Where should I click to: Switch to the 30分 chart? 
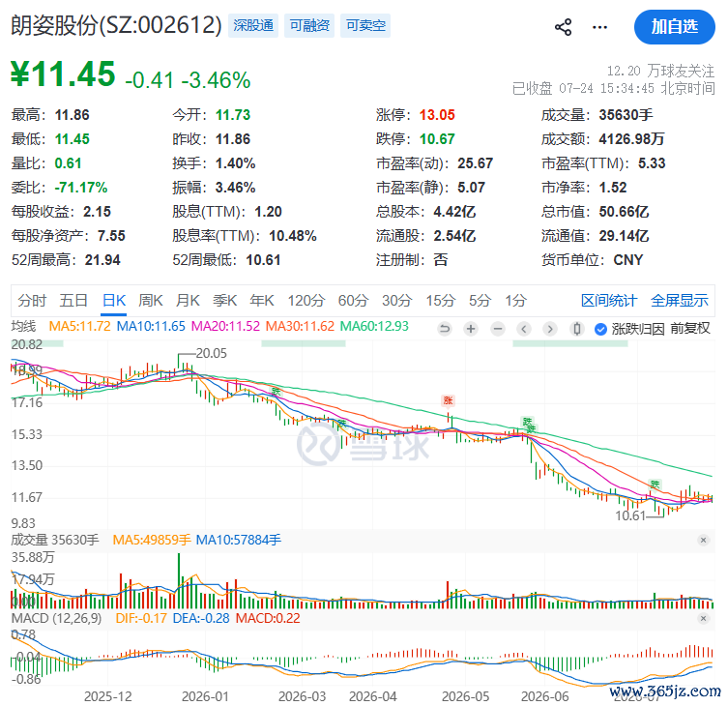pyautogui.click(x=397, y=301)
